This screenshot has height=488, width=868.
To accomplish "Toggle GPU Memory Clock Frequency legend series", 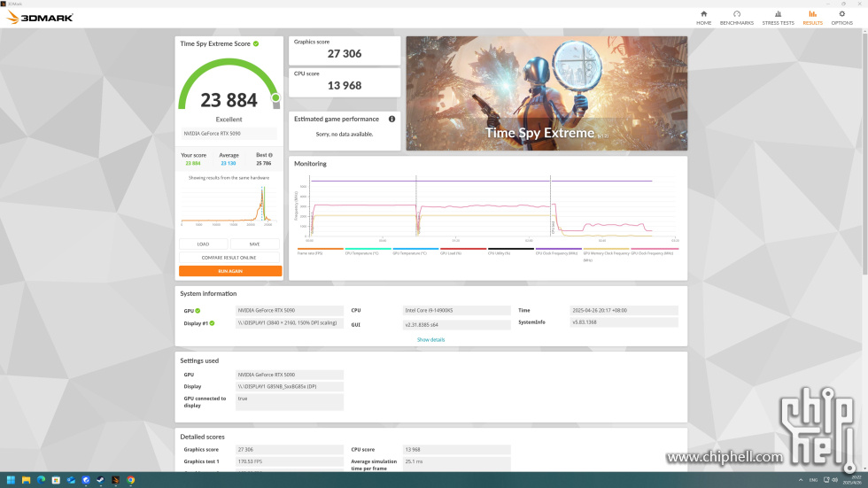I will [x=606, y=254].
